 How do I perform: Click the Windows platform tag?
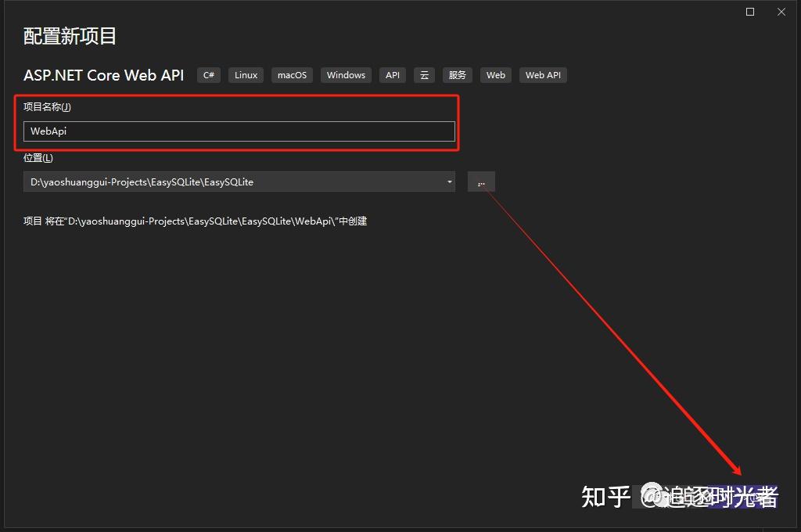[x=345, y=74]
